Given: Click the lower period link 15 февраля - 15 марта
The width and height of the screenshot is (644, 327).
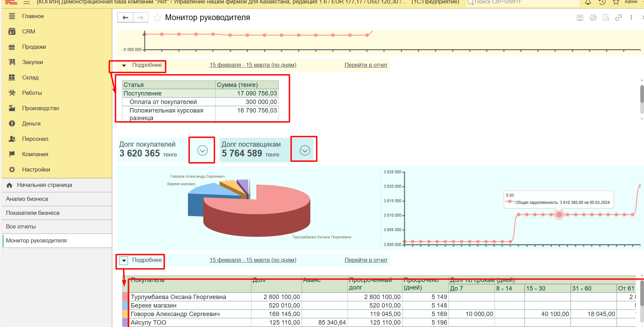Looking at the screenshot, I should point(253,260).
